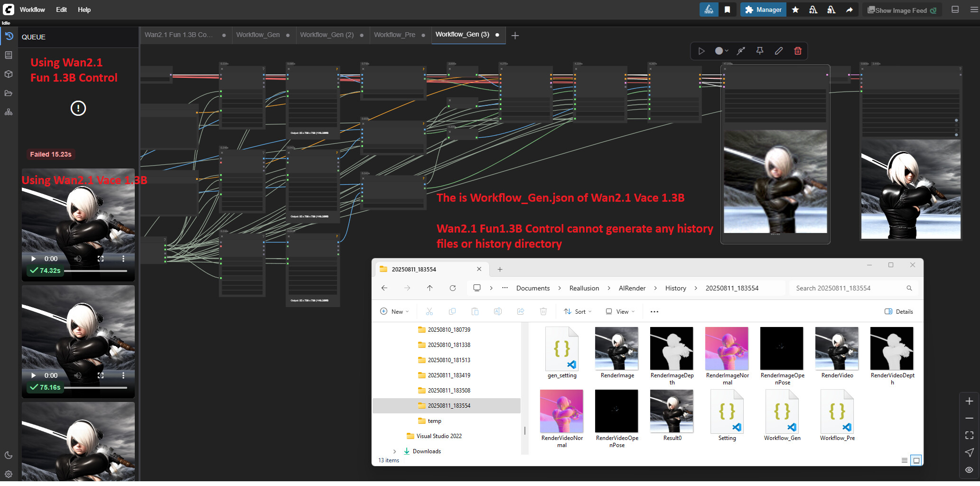Click the star favorites icon
This screenshot has height=486, width=980.
point(795,9)
